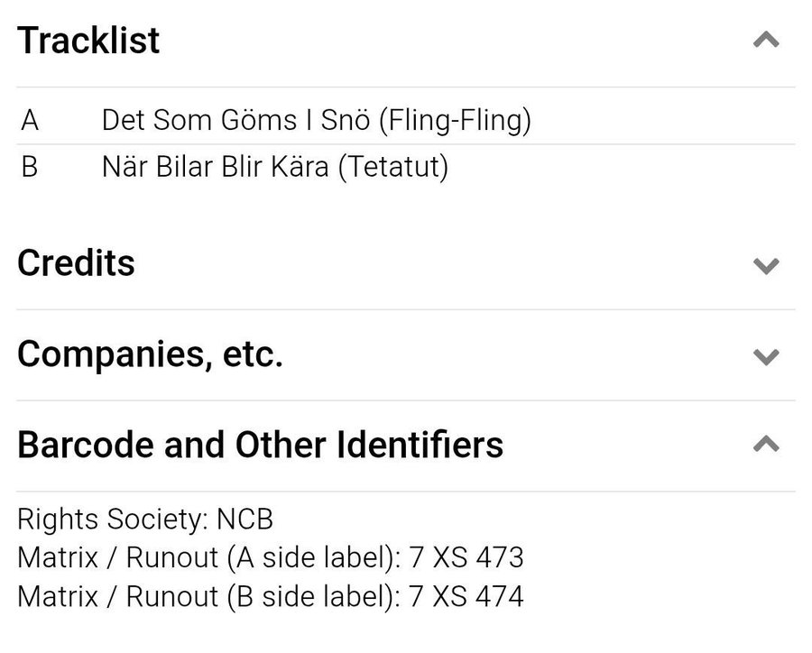Collapse Barcode and Other Identifiers chevron

[x=765, y=444]
